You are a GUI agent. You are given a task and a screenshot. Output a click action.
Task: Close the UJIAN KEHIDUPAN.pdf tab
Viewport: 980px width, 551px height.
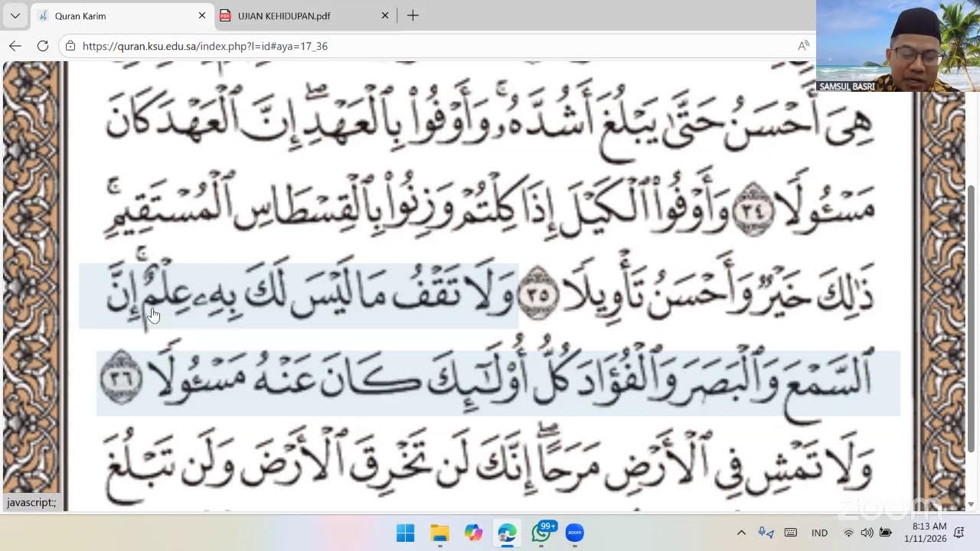(385, 15)
